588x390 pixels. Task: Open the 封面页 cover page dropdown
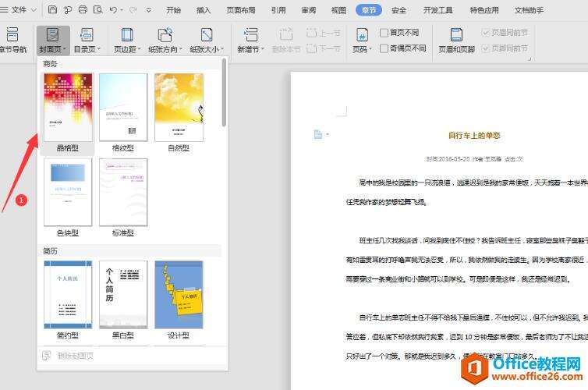(53, 41)
